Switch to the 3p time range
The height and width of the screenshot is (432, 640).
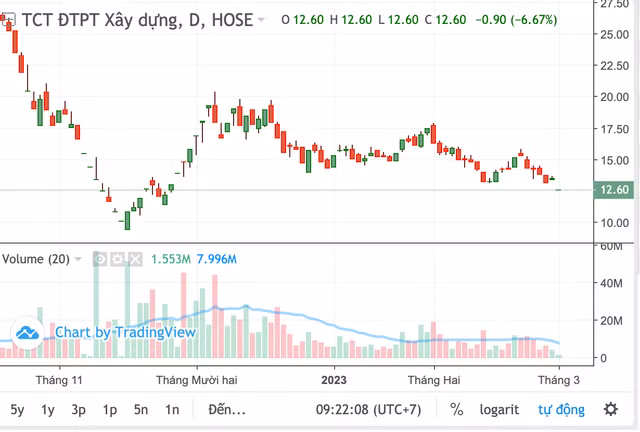pyautogui.click(x=79, y=409)
